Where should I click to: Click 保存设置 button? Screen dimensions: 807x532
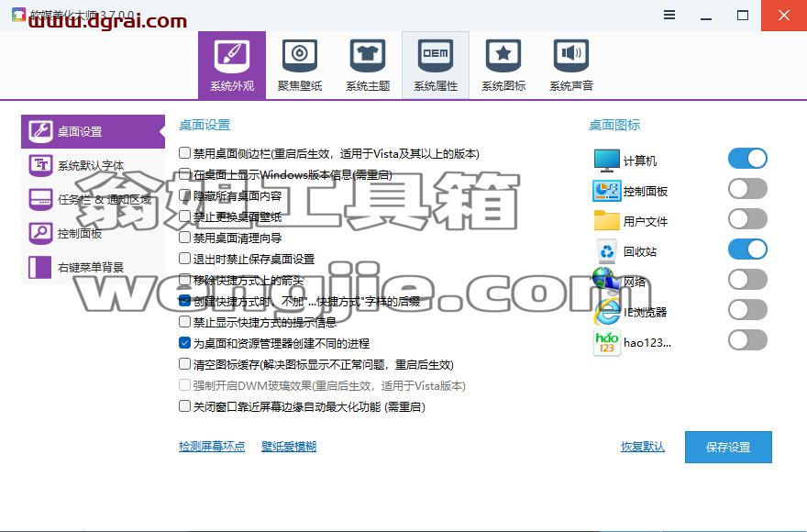point(728,447)
